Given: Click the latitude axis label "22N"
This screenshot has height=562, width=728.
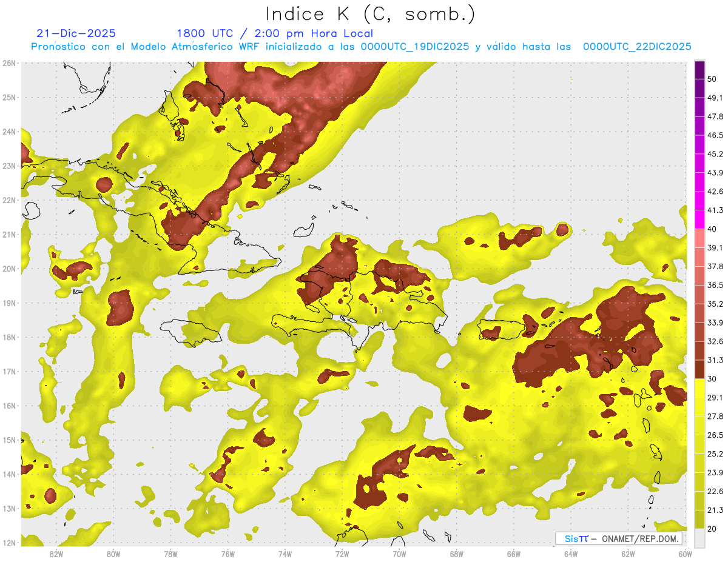Looking at the screenshot, I should [x=9, y=200].
